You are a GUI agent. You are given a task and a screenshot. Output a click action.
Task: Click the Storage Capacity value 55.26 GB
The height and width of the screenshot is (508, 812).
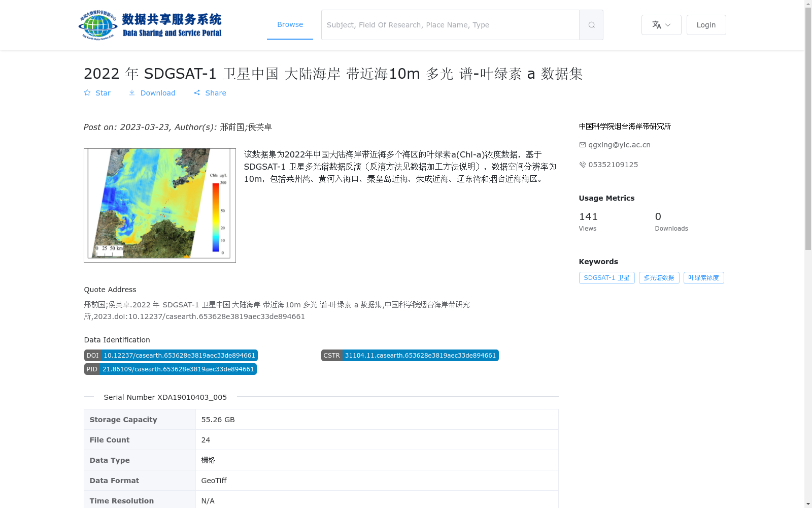point(218,420)
